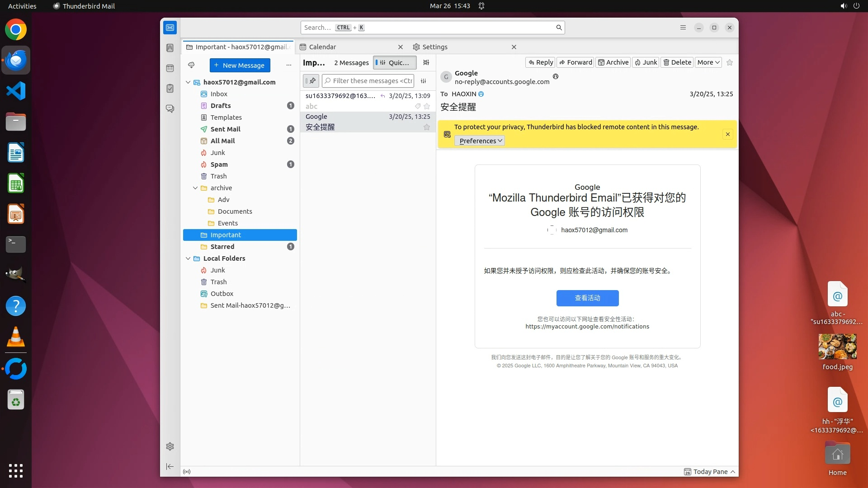The width and height of the screenshot is (868, 488).
Task: Click the quick filter options icon
Action: point(424,81)
